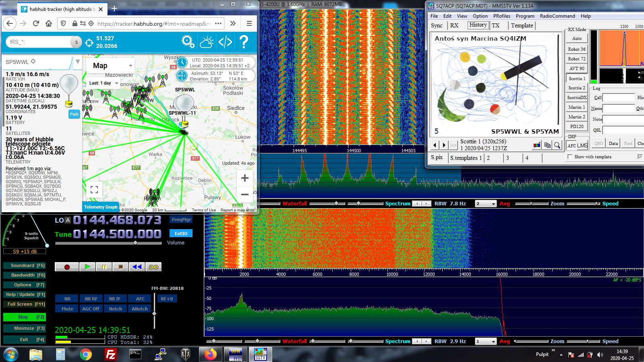Zoom in on the tracker map
644x362 pixels.
coord(244,178)
